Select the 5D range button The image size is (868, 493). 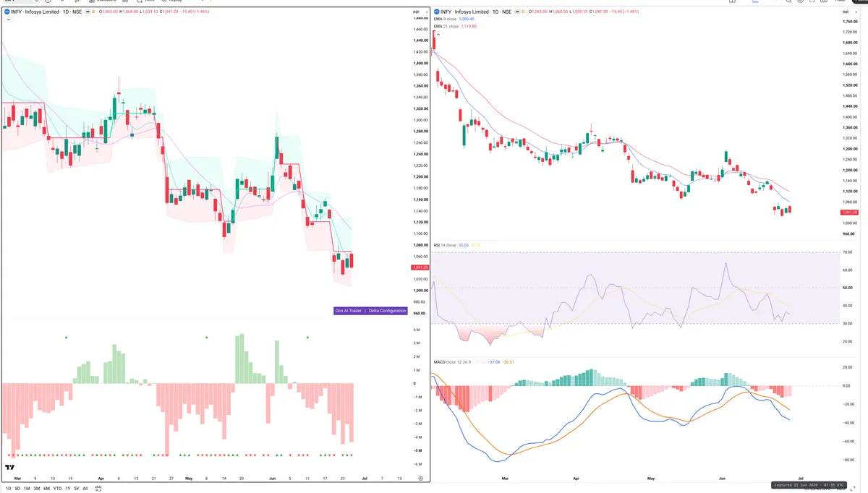17,489
